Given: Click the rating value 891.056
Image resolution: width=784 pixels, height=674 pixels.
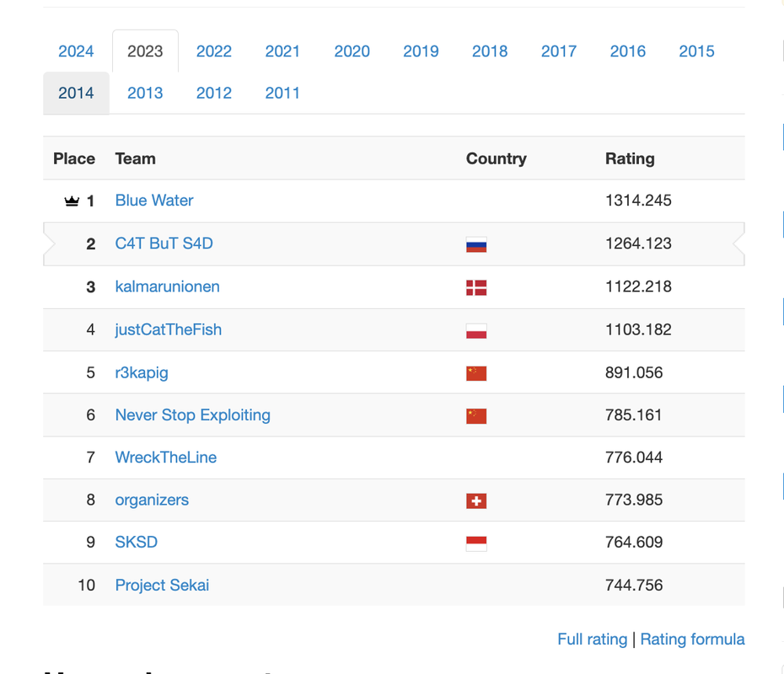Looking at the screenshot, I should click(634, 372).
